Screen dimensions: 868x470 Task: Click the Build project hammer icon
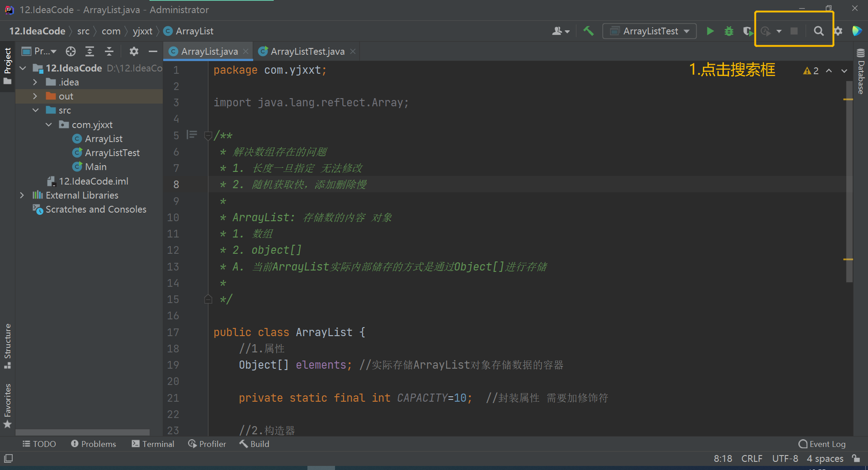[588, 31]
